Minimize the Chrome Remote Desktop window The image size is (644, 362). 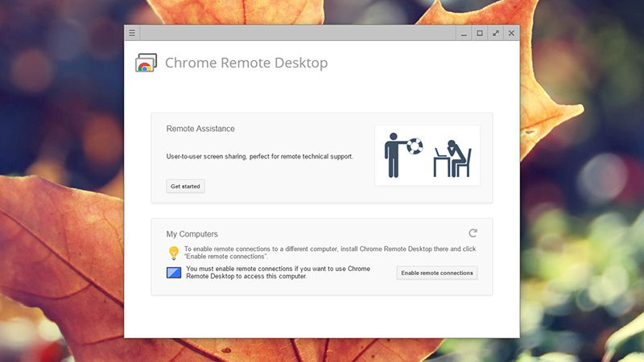[464, 33]
